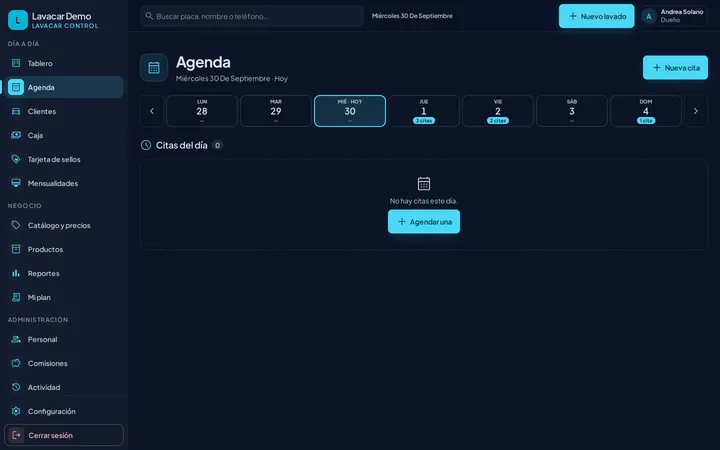Click the Nueva cita button

coord(675,68)
